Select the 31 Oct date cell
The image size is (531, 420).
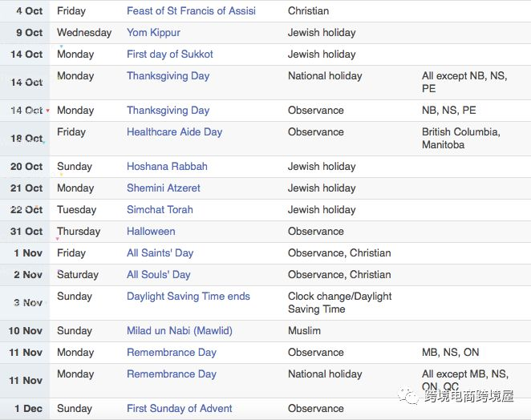click(25, 232)
